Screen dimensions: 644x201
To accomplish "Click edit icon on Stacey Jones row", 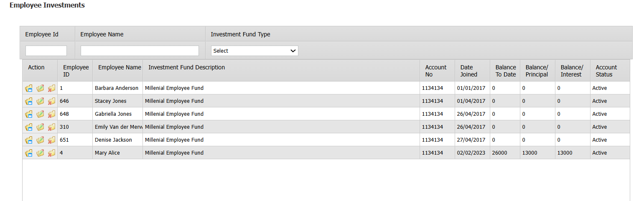I will click(40, 101).
